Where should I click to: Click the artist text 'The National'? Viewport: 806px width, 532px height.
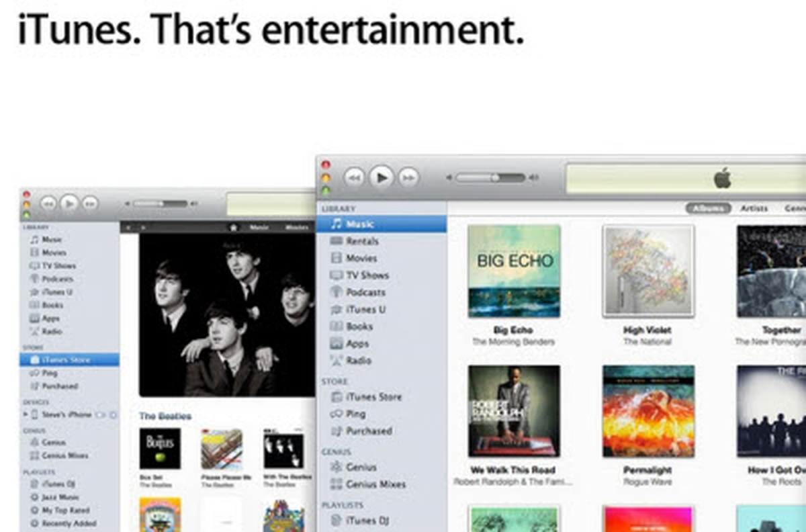tap(647, 342)
